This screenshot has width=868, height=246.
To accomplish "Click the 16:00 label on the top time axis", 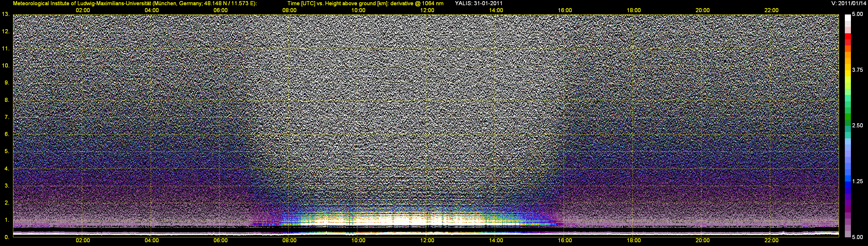I will pos(565,10).
